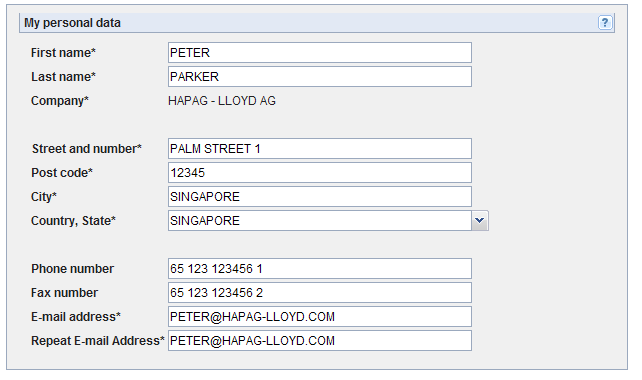Focus the E-mail address field
642x380 pixels.
coord(320,317)
